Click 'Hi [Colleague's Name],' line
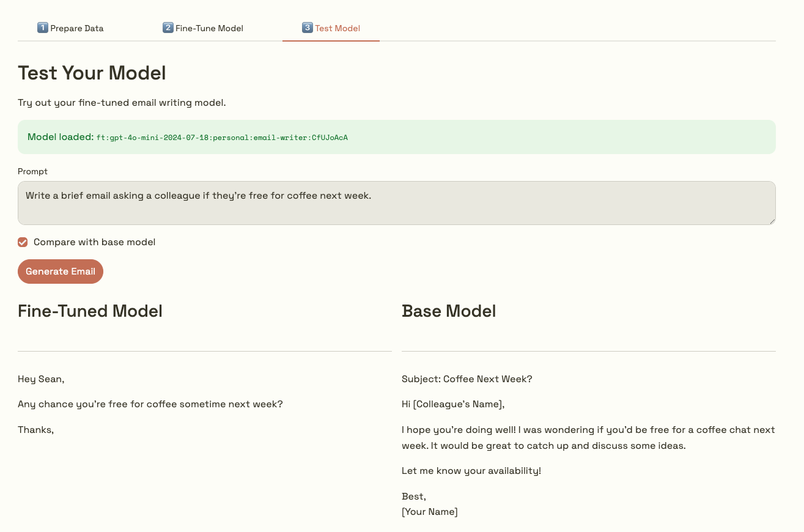Image resolution: width=804 pixels, height=532 pixels. pyautogui.click(x=453, y=404)
